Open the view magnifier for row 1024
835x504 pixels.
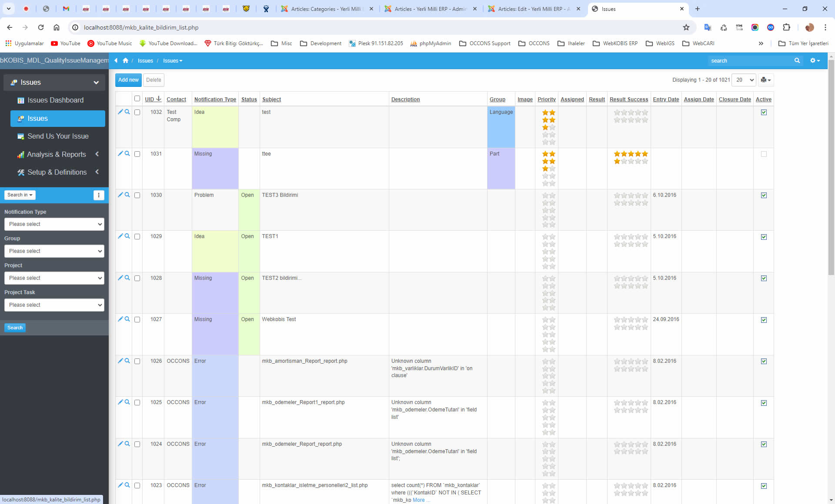127,444
